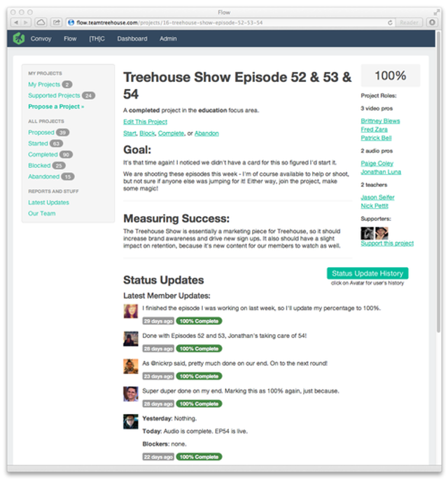
Task: Click the Complete status link
Action: click(171, 134)
